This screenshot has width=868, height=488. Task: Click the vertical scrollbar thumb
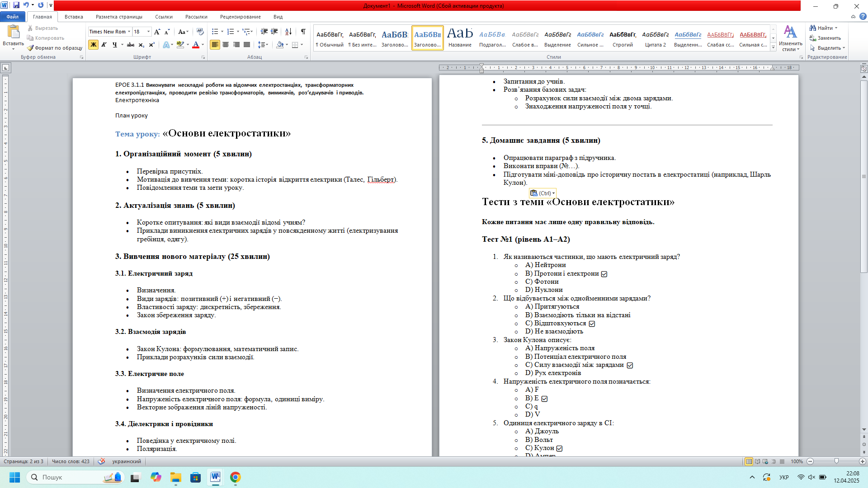[x=864, y=177]
